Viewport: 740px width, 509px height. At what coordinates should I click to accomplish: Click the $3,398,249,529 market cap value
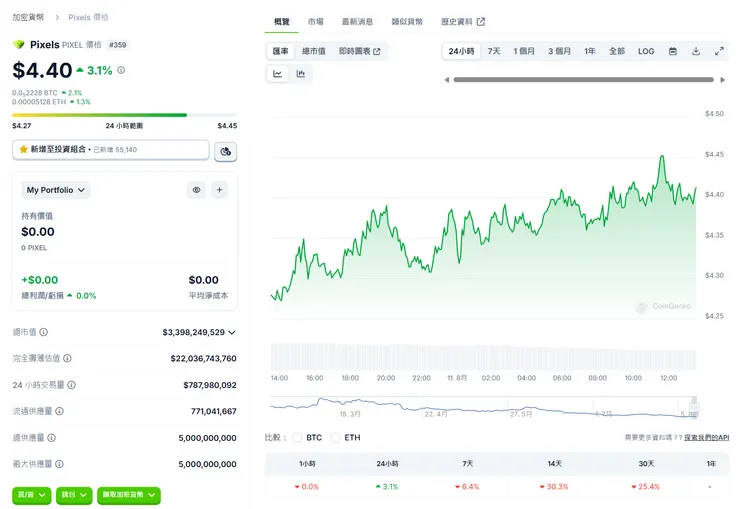point(193,332)
